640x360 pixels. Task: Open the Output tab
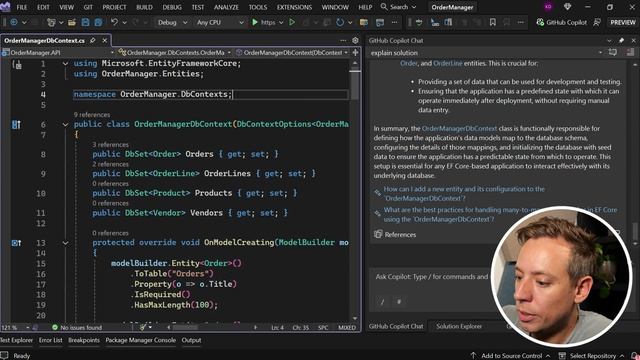pos(191,340)
